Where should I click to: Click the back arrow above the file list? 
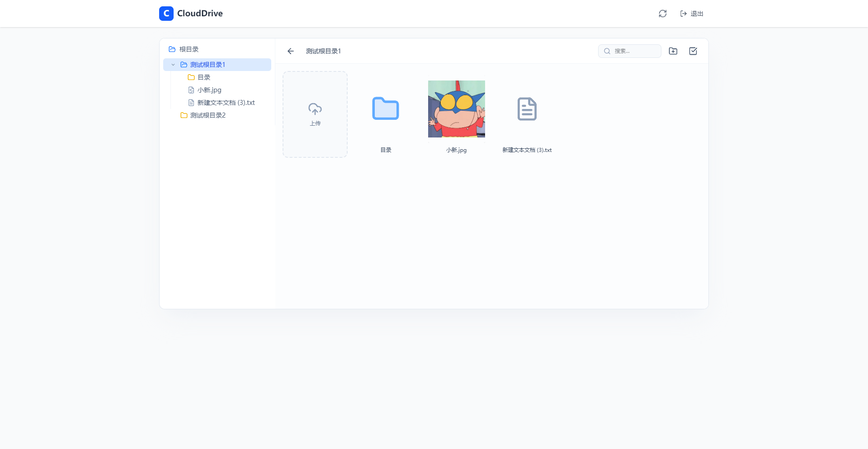[290, 51]
